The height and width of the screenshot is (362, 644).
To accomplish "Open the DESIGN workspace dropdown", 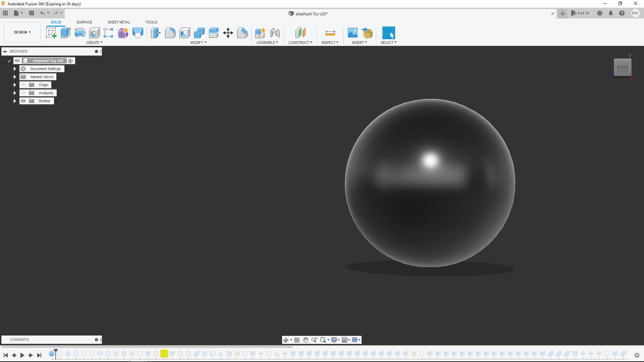I will [22, 32].
